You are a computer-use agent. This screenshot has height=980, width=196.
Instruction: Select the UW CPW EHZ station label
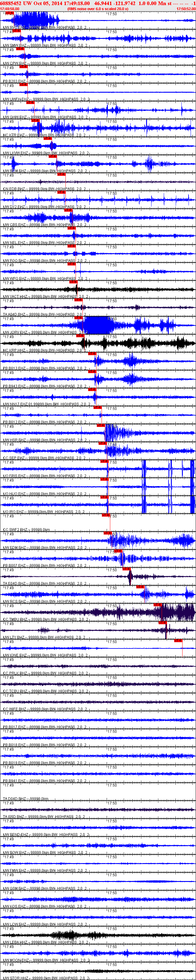click(x=45, y=63)
